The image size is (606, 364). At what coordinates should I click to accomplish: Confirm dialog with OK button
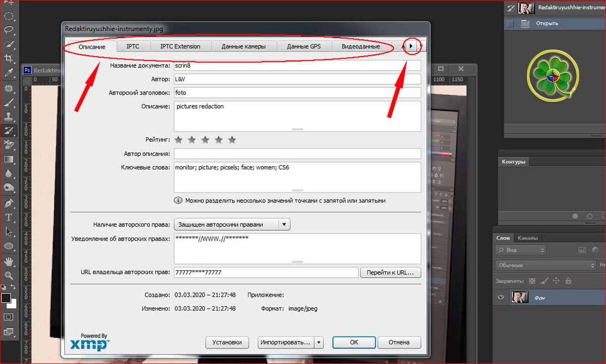click(x=354, y=342)
